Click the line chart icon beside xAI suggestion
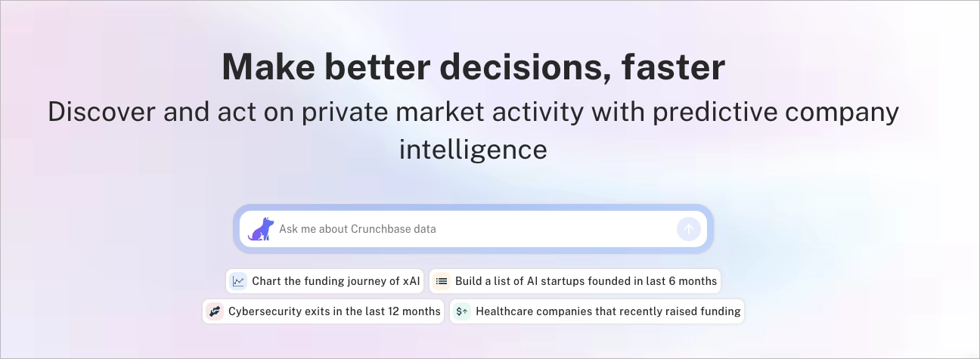This screenshot has width=980, height=359. tap(238, 281)
